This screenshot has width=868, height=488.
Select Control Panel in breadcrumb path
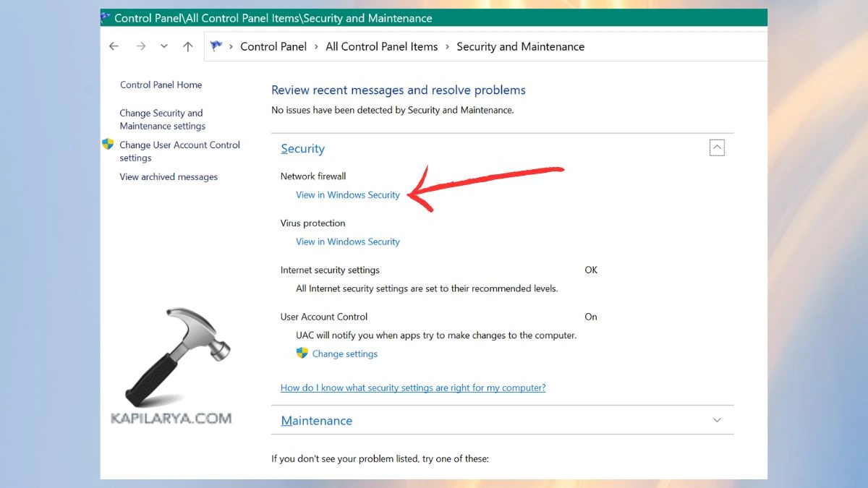point(273,46)
